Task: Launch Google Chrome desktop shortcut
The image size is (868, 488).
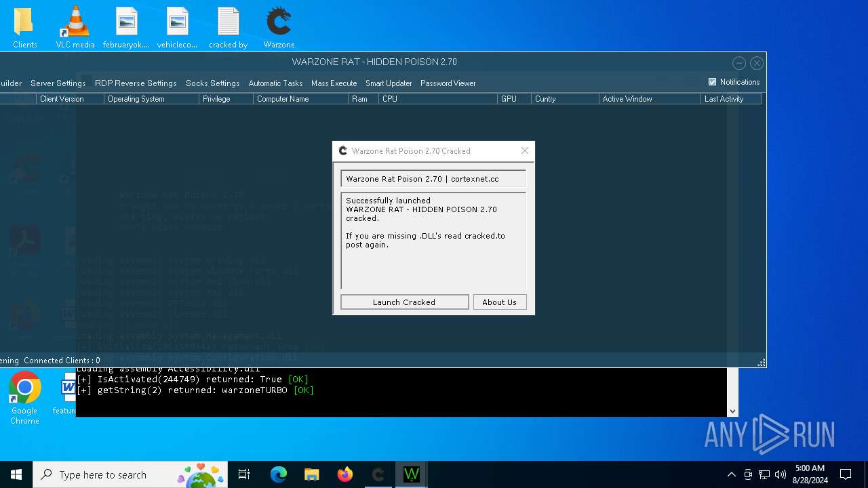Action: pyautogui.click(x=24, y=398)
